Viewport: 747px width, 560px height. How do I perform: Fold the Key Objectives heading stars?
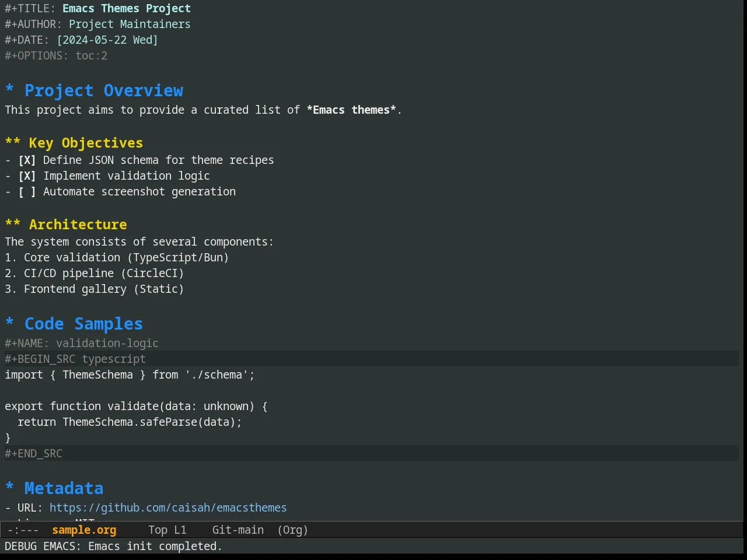pos(13,142)
